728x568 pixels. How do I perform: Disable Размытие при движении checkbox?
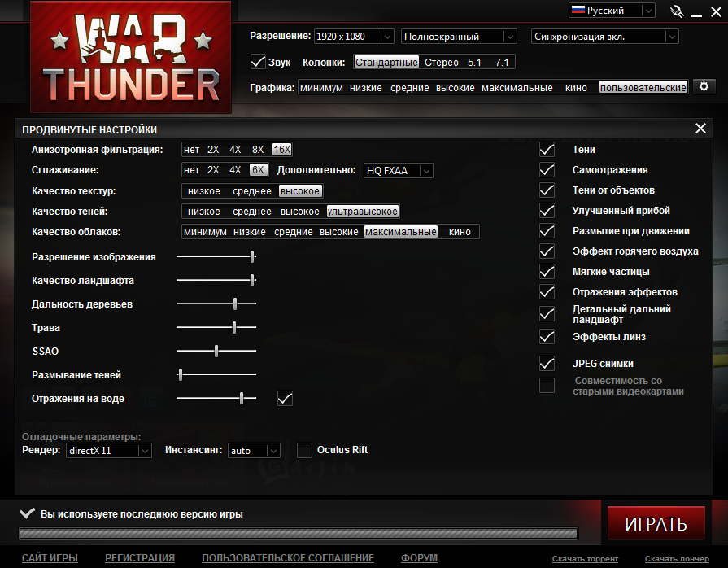click(547, 231)
